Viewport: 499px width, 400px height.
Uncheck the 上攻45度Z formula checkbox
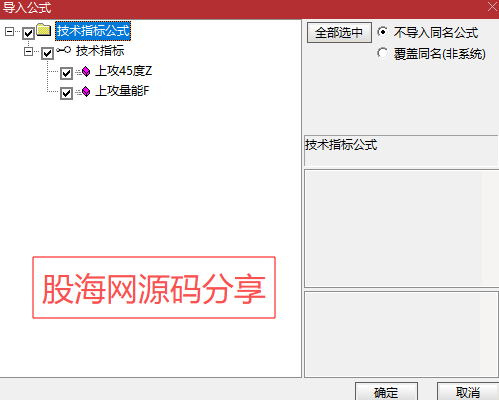click(66, 73)
